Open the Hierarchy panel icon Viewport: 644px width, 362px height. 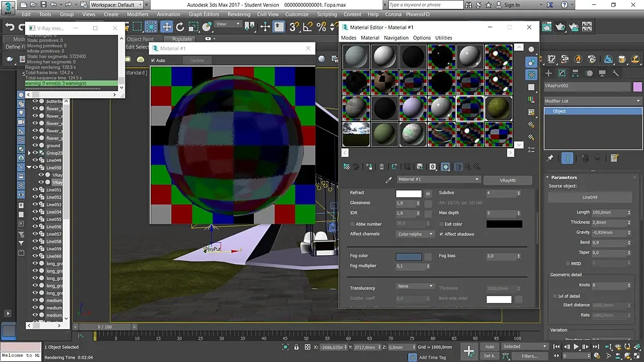tap(575, 73)
